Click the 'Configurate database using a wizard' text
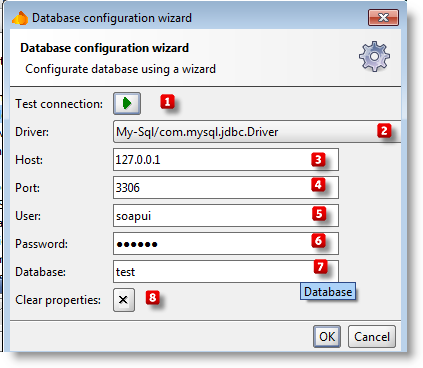 (x=120, y=69)
